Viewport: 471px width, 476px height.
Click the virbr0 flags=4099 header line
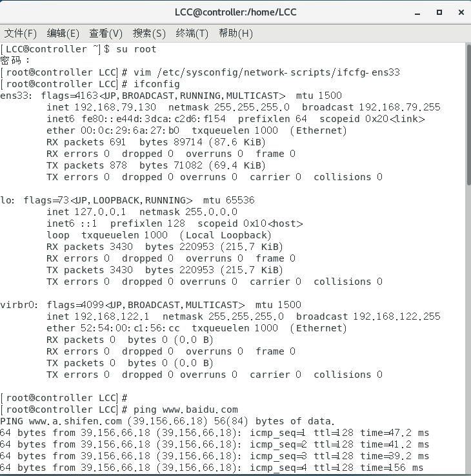151,305
